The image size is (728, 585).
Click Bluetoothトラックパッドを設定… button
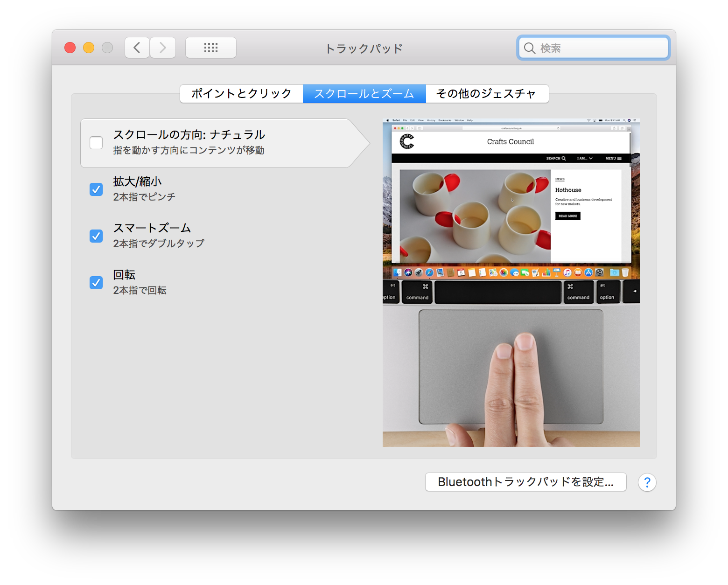click(x=526, y=482)
